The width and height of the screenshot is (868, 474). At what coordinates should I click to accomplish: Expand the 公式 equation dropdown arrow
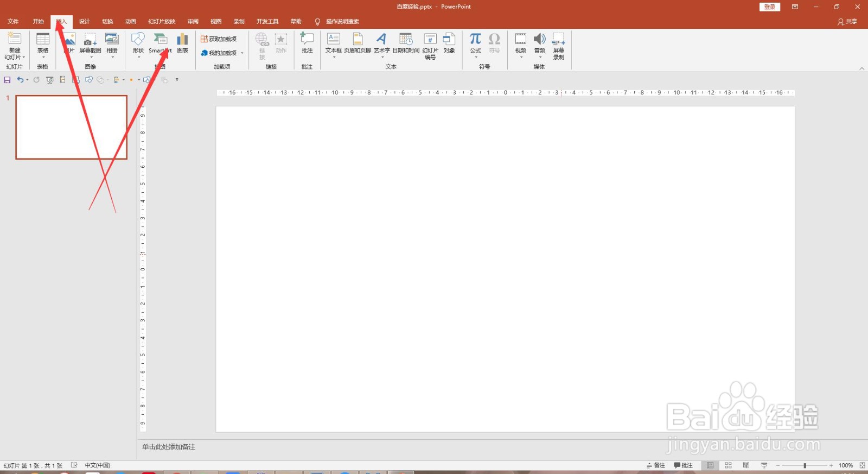coord(476,57)
